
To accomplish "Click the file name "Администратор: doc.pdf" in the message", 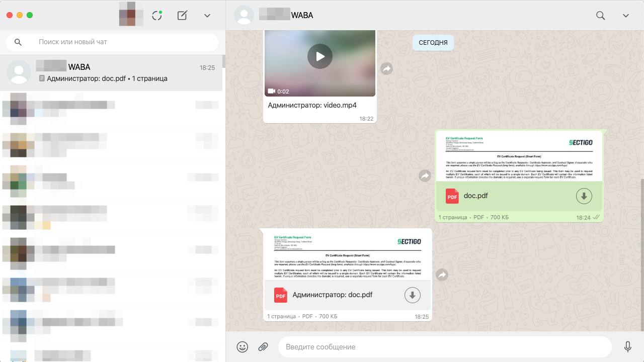I will coord(333,295).
